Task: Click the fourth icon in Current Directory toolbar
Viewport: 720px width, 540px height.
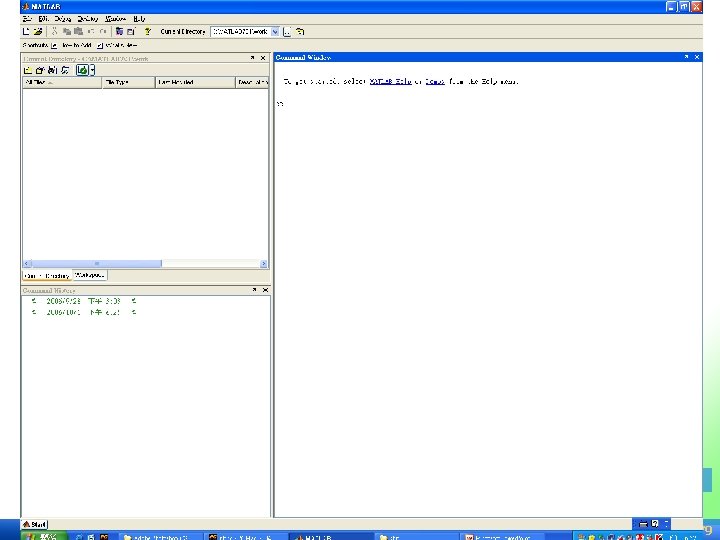Action: [x=65, y=70]
